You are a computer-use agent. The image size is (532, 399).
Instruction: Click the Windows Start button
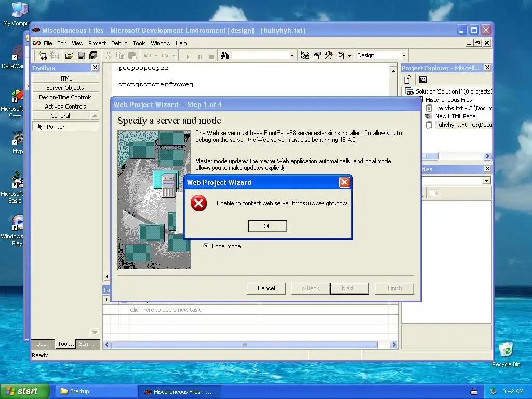(x=24, y=392)
